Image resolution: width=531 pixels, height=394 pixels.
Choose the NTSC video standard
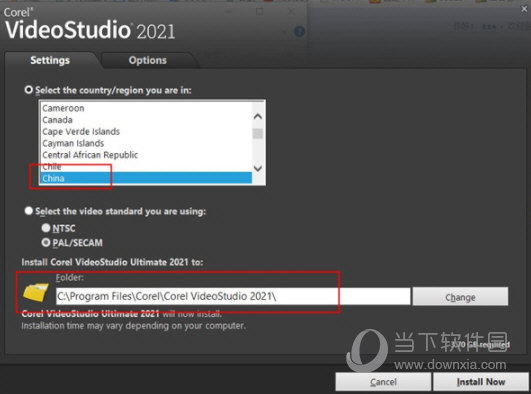click(46, 228)
